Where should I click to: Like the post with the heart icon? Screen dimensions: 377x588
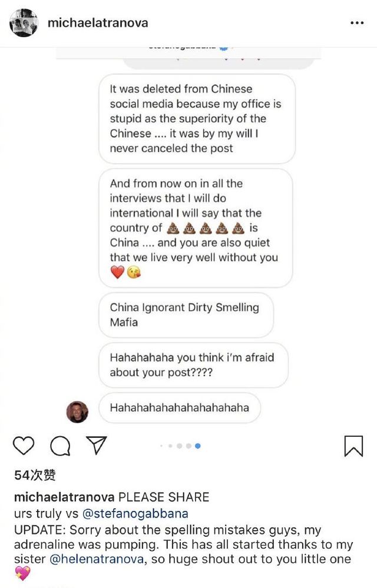pyautogui.click(x=24, y=446)
